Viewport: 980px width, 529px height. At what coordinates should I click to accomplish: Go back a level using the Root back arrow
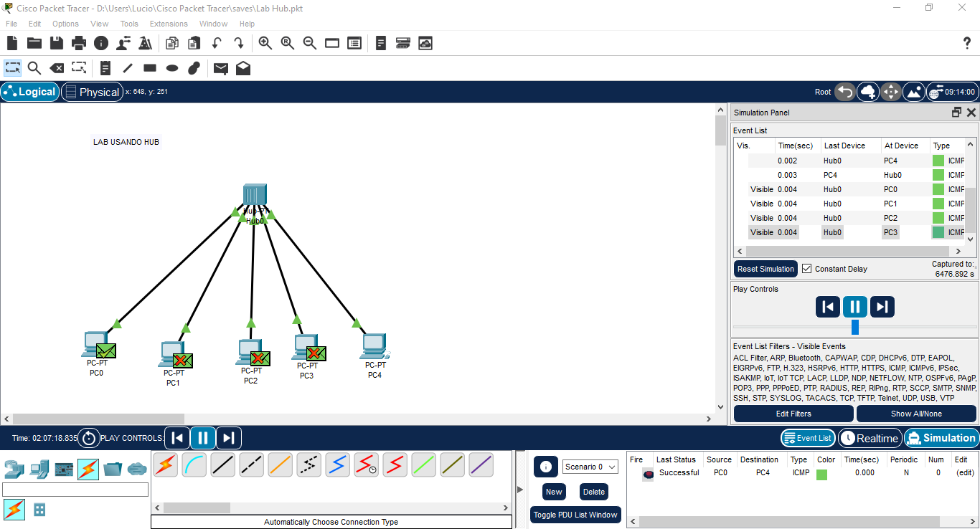click(x=845, y=92)
